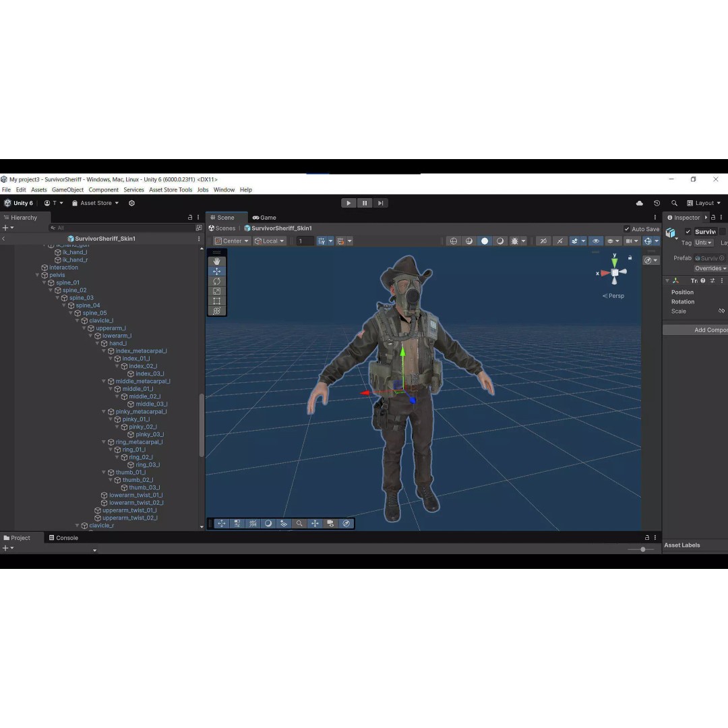
Task: Click the Pause button
Action: pyautogui.click(x=365, y=203)
